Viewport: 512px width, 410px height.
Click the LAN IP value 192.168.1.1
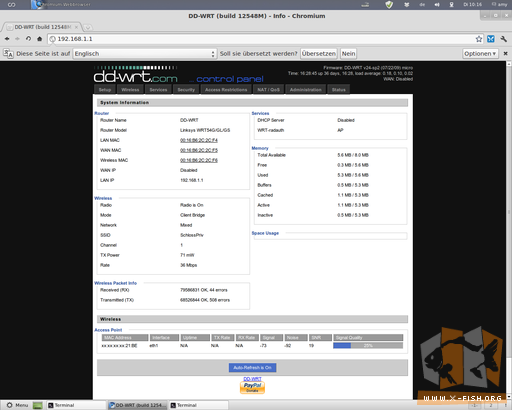192,180
